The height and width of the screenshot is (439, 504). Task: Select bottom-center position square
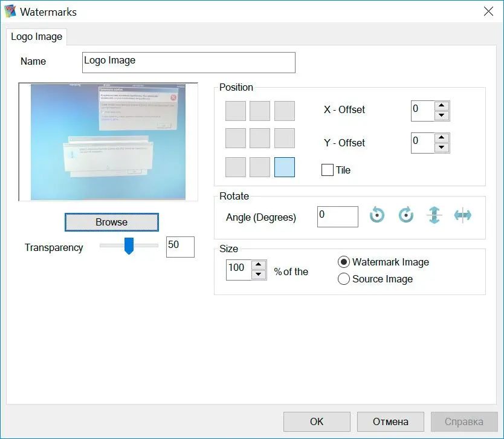pos(260,167)
